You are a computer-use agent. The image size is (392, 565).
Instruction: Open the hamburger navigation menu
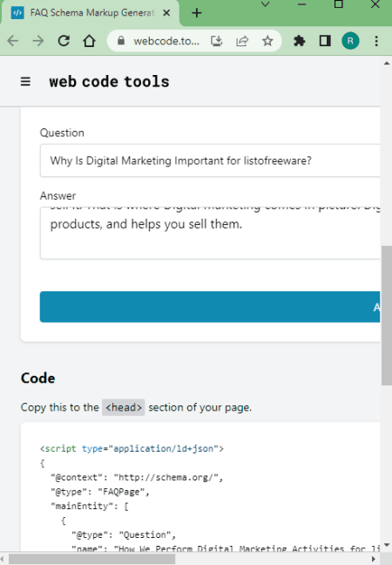pyautogui.click(x=25, y=81)
